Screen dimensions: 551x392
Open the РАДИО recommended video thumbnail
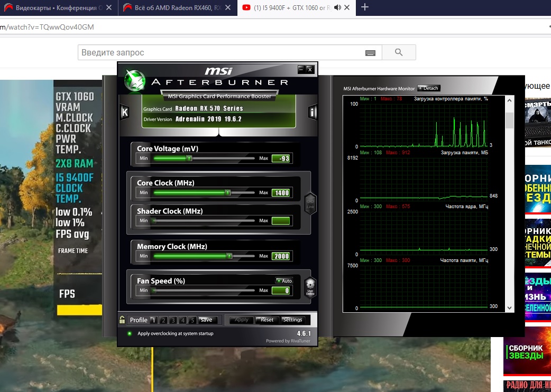tap(527, 386)
